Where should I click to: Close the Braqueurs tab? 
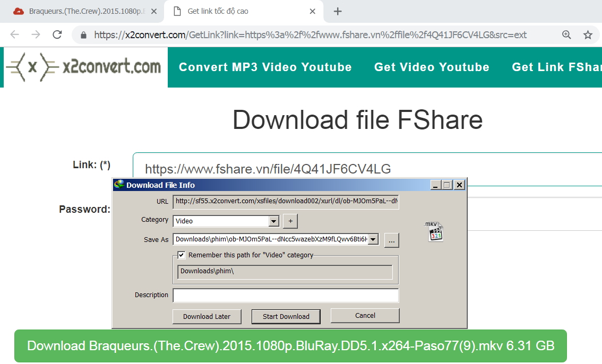pyautogui.click(x=154, y=12)
